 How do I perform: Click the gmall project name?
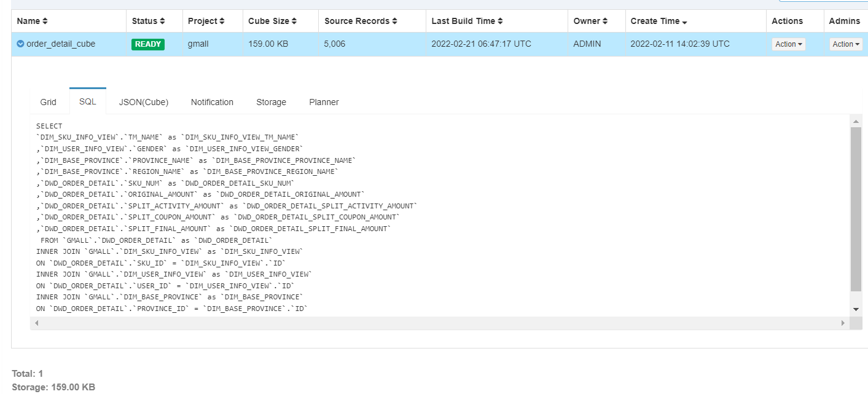198,44
